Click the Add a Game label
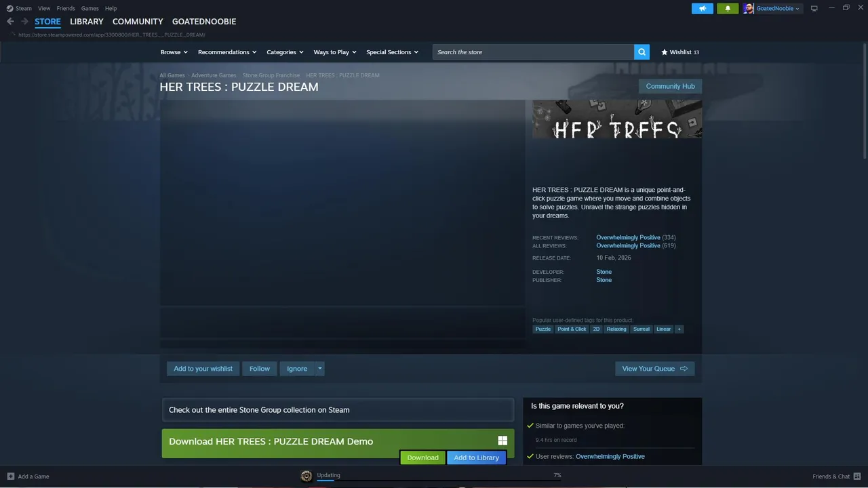 point(33,476)
